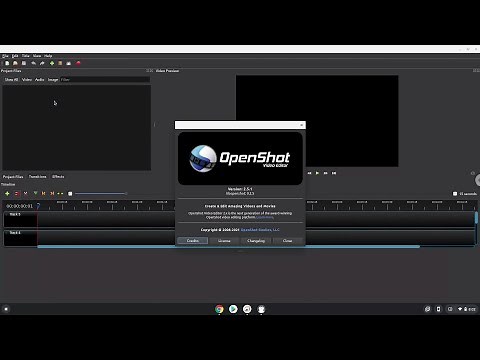This screenshot has width=480, height=360.
Task: Click the Version 2.5.1 text
Action: pos(240,189)
